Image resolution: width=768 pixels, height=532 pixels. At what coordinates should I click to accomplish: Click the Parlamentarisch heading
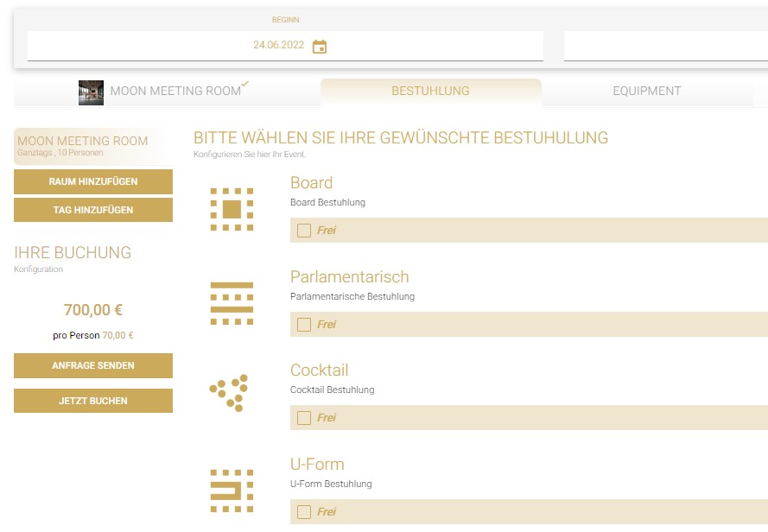[349, 276]
